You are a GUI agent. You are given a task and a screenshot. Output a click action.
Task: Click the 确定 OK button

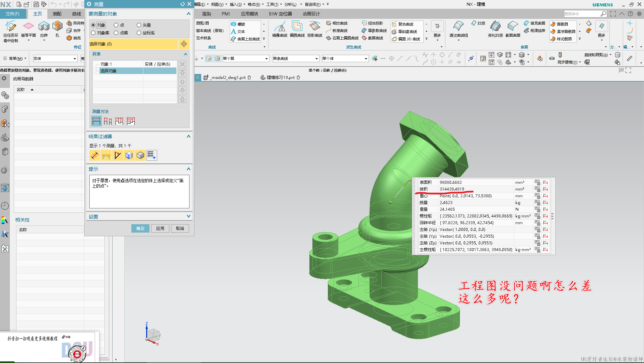pos(140,229)
